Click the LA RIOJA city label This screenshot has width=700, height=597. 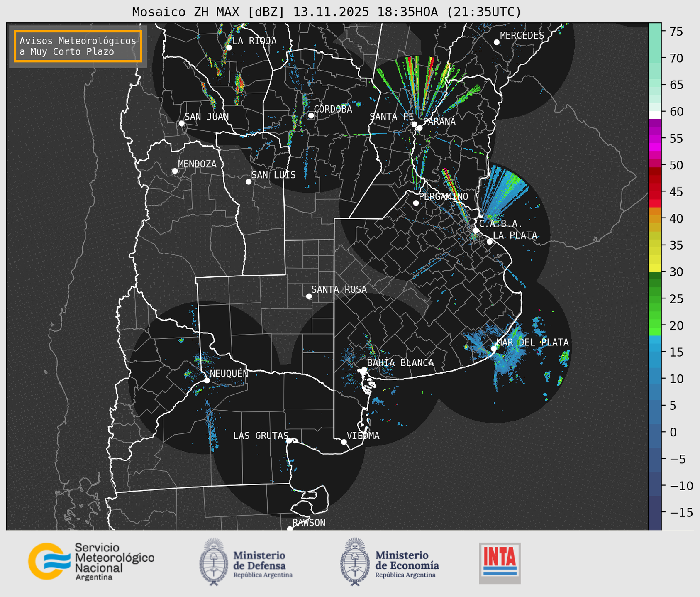(254, 41)
